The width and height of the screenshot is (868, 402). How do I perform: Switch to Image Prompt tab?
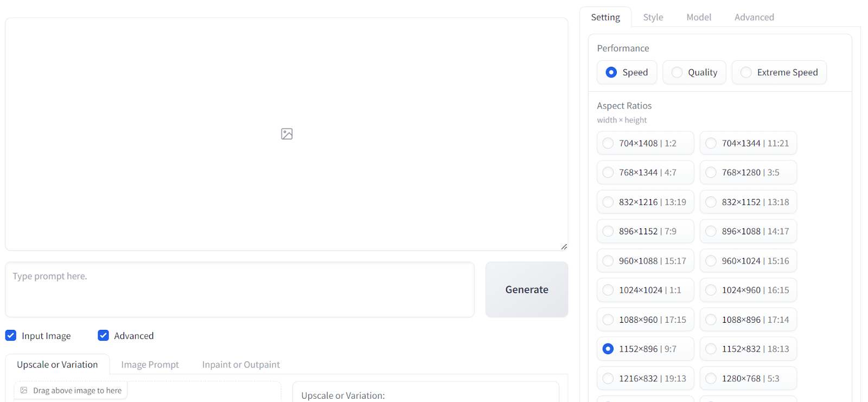(x=150, y=365)
